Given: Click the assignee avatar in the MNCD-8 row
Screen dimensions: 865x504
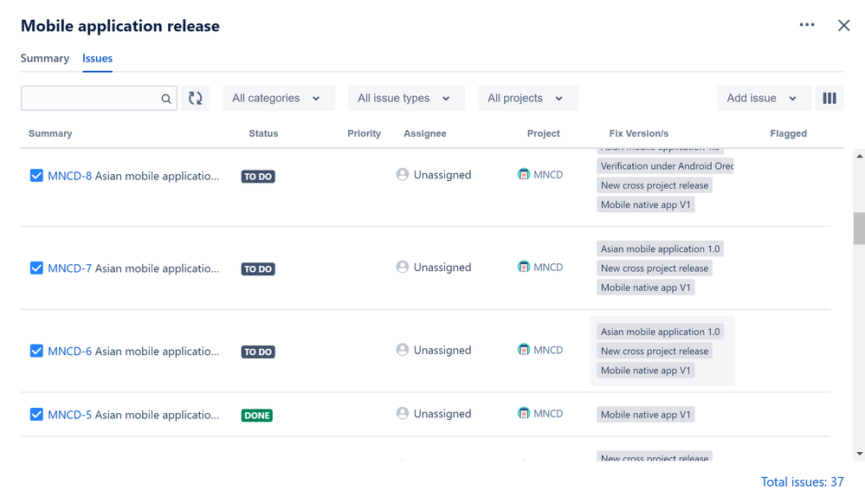Looking at the screenshot, I should (x=402, y=174).
